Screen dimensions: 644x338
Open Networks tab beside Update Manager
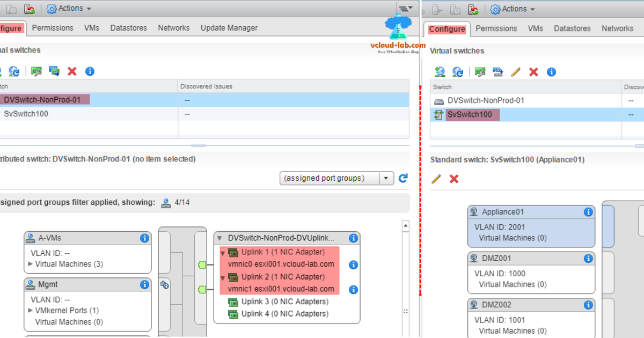pos(173,28)
